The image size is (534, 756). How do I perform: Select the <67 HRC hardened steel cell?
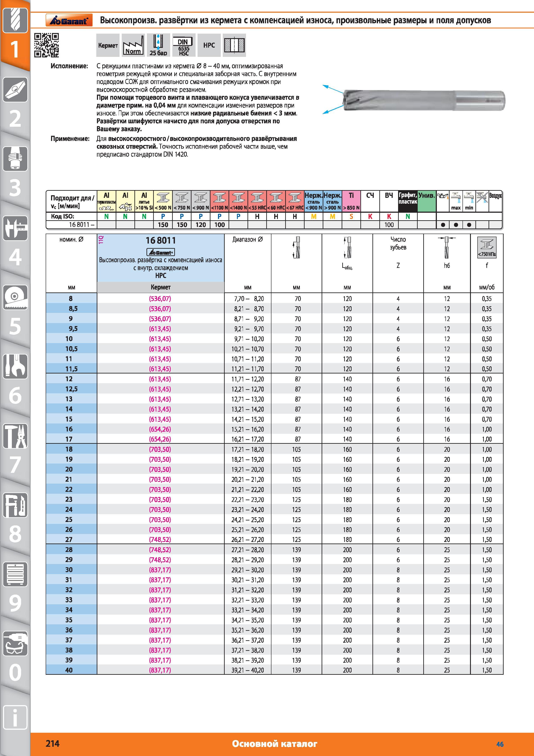[x=295, y=201]
